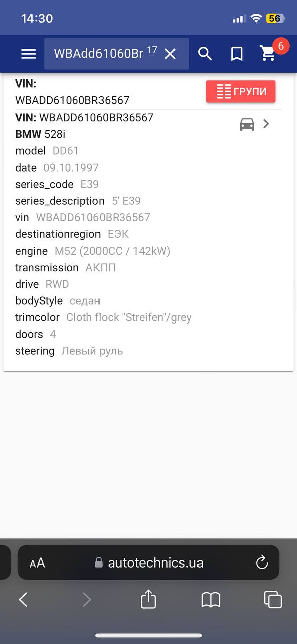The height and width of the screenshot is (644, 297).
Task: Open Safari reader aA text options
Action: [x=37, y=563]
